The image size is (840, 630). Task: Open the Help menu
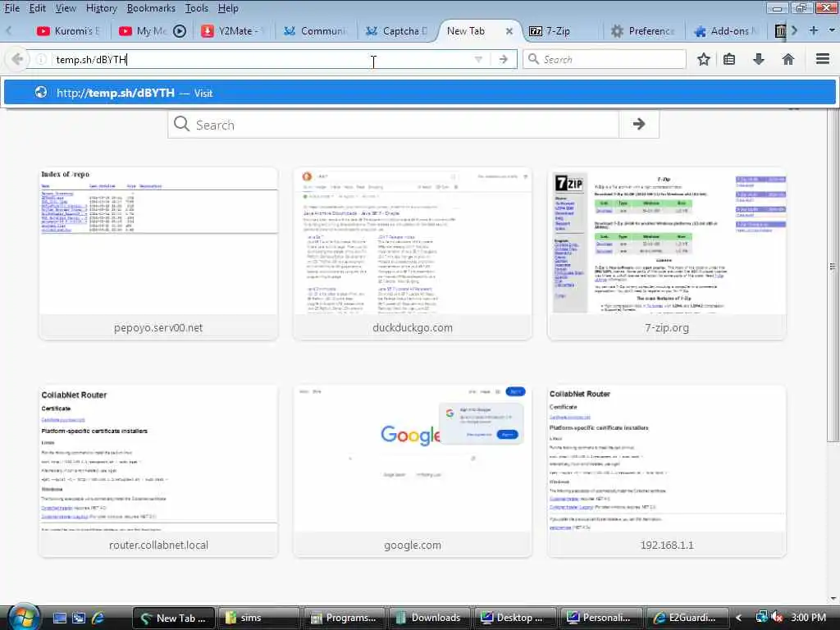click(228, 8)
